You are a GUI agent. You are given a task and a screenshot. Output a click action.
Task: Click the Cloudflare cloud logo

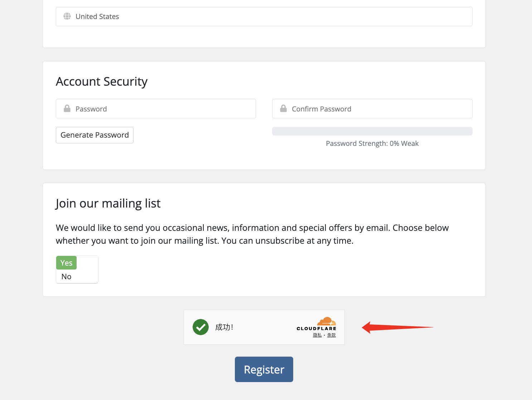326,321
